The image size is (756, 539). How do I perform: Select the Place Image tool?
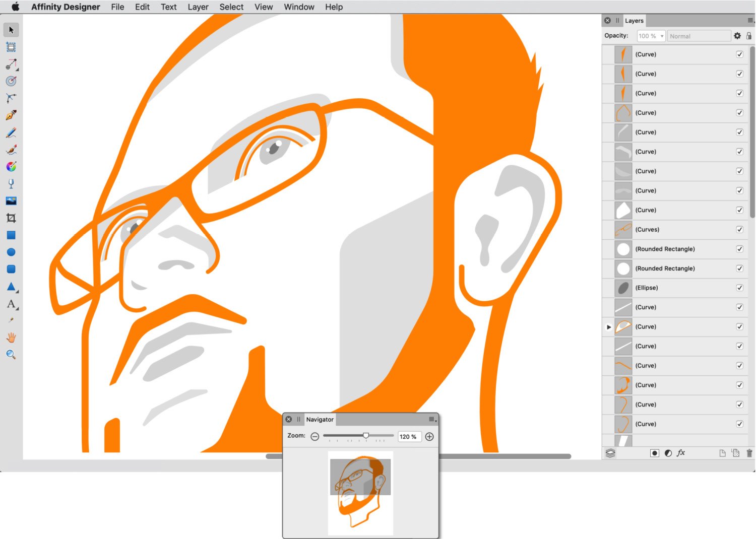coord(11,201)
